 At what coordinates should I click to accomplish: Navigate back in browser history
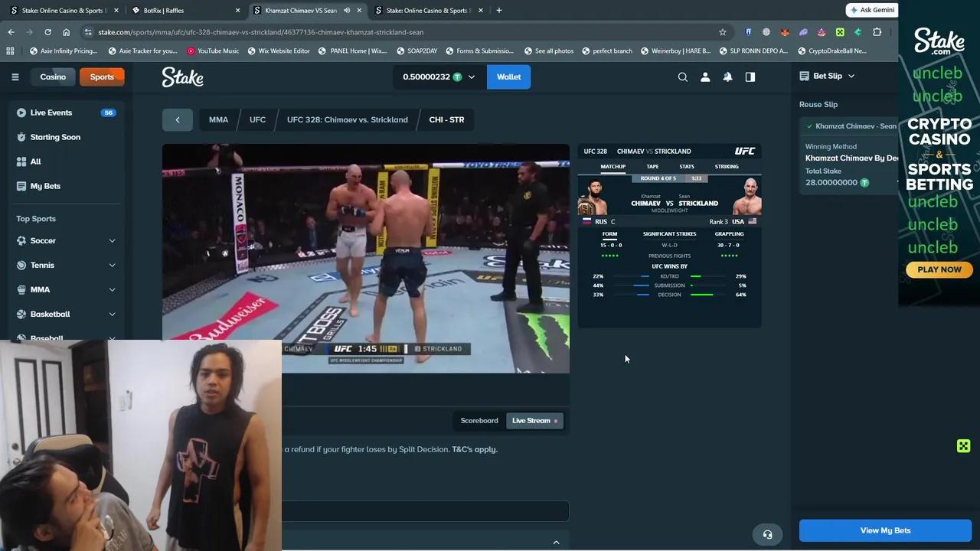[11, 32]
